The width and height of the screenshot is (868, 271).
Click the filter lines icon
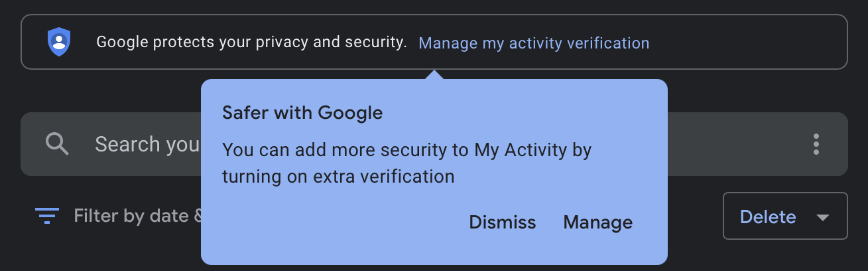pos(46,216)
